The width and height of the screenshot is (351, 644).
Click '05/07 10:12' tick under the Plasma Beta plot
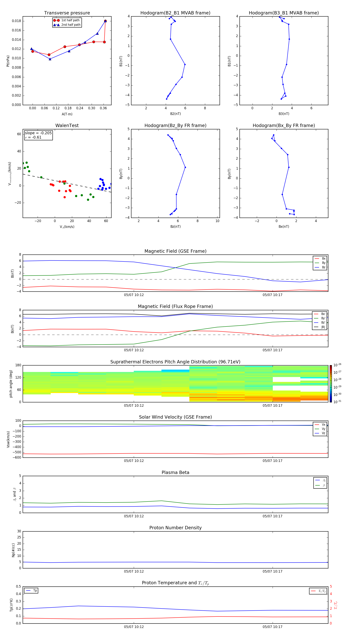point(134,516)
